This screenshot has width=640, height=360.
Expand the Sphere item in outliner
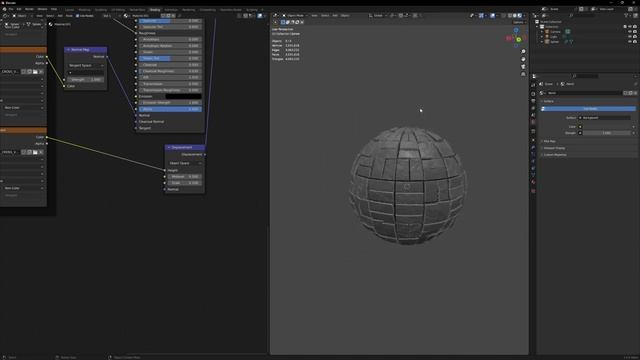pos(542,41)
